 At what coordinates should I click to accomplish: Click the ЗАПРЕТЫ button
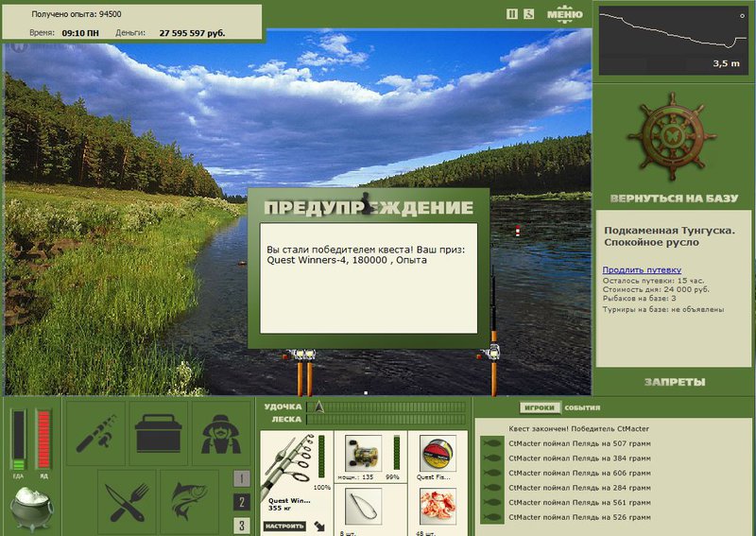[675, 382]
